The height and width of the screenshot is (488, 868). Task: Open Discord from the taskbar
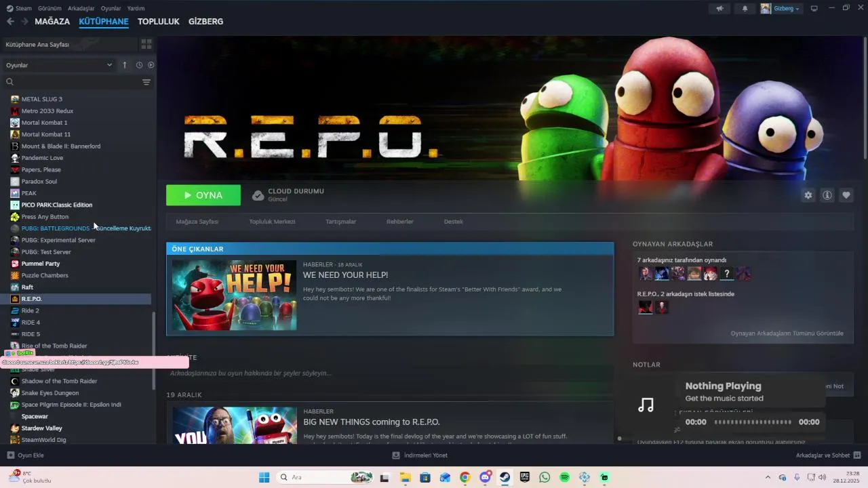[485, 477]
